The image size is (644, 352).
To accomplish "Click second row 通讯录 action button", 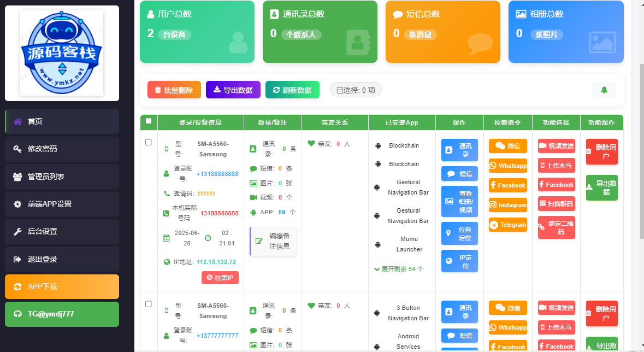I will 459,312.
